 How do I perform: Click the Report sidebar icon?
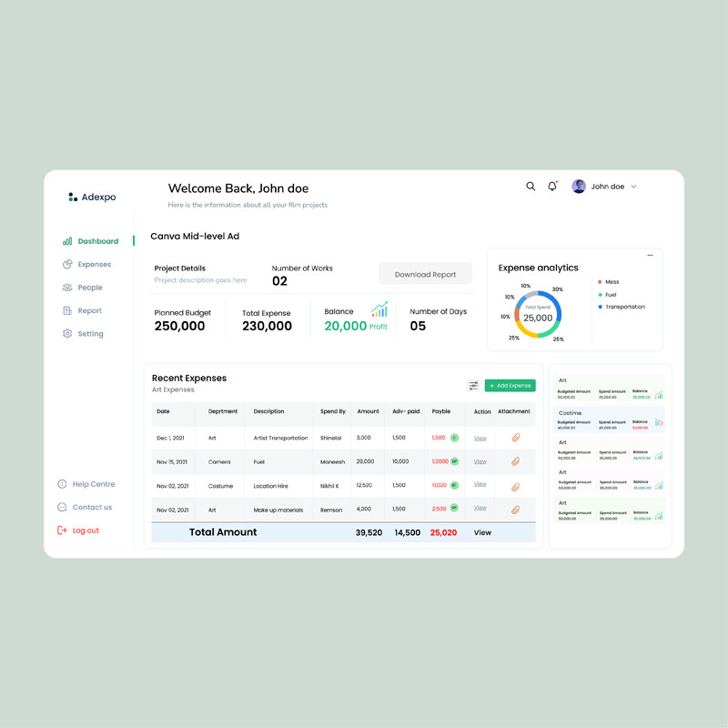(67, 311)
